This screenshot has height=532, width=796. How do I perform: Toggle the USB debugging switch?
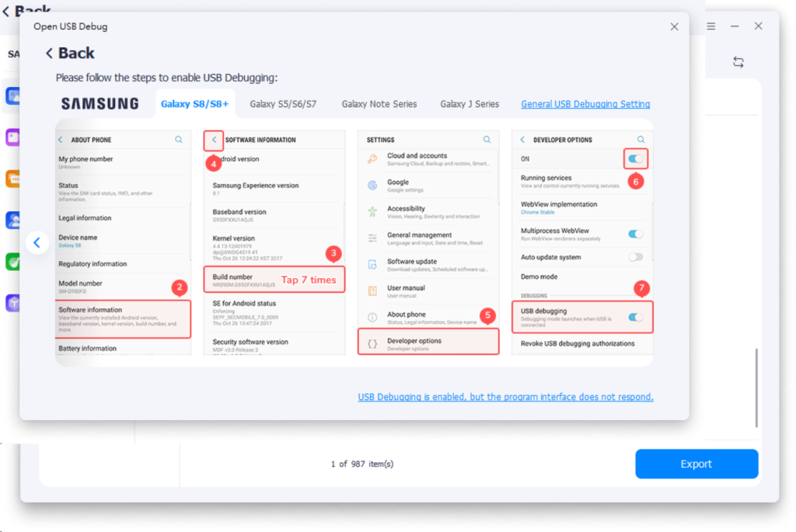click(636, 317)
